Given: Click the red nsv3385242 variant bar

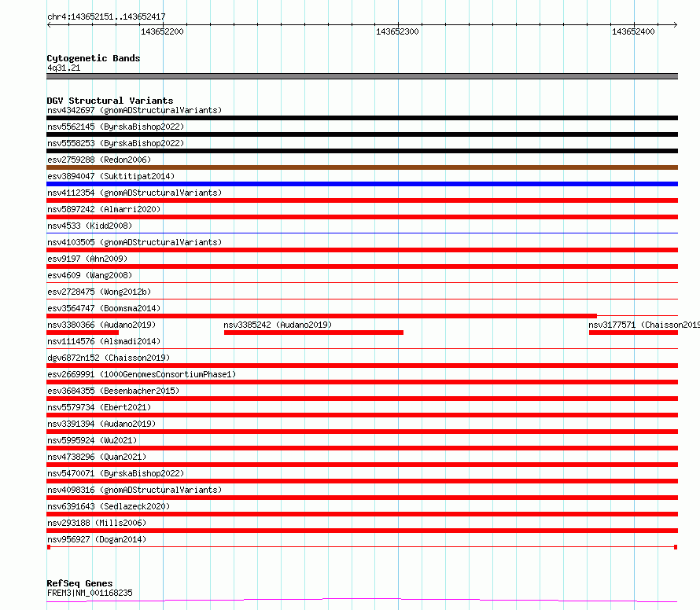Looking at the screenshot, I should click(x=313, y=333).
